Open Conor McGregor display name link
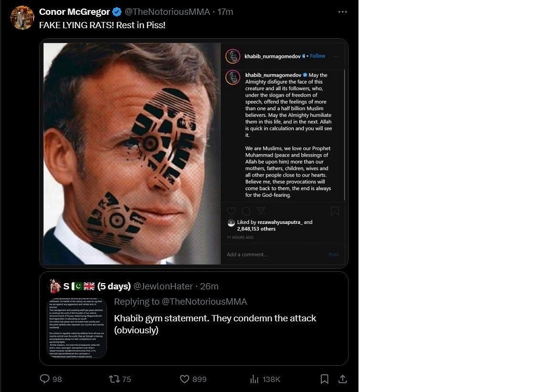550x392 pixels. click(x=74, y=12)
